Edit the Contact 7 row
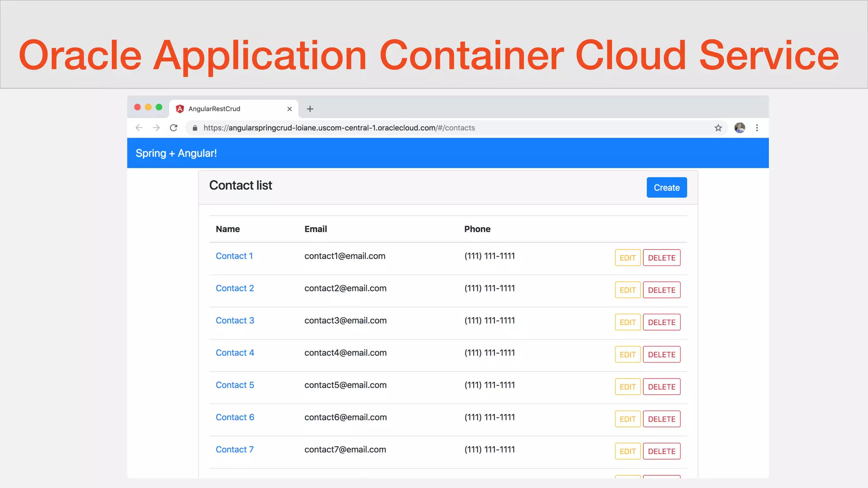The height and width of the screenshot is (488, 868). click(x=628, y=451)
